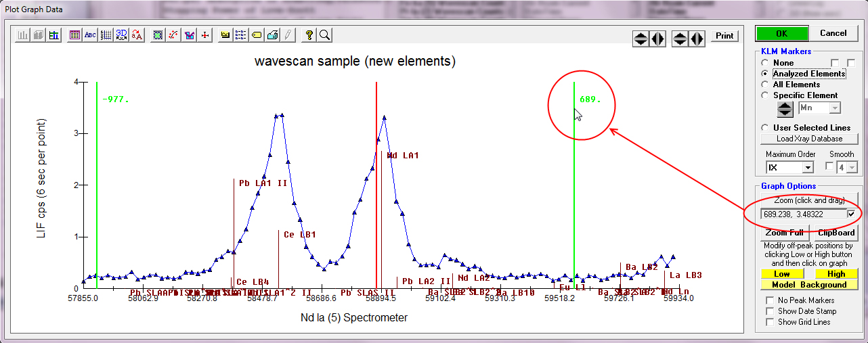The width and height of the screenshot is (868, 343).
Task: Click the cursor coordinates readout field
Action: pos(802,214)
